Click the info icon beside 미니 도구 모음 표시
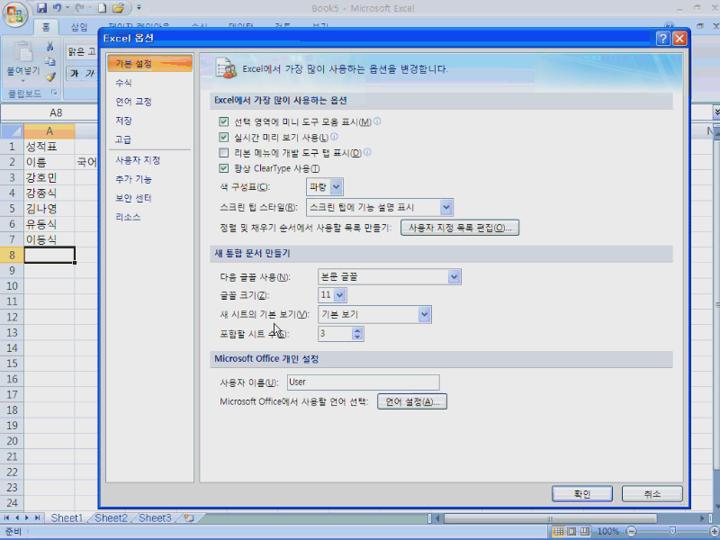 tap(377, 121)
